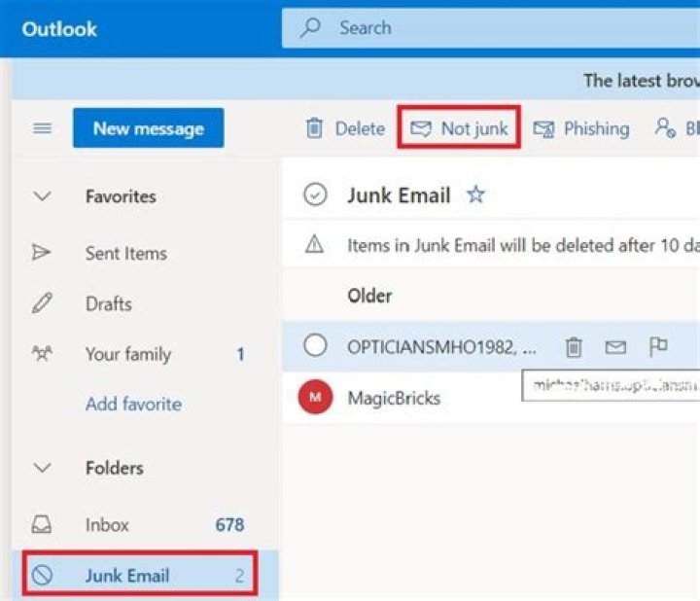Image resolution: width=700 pixels, height=601 pixels.
Task: Click the Add favorite link
Action: click(x=133, y=405)
